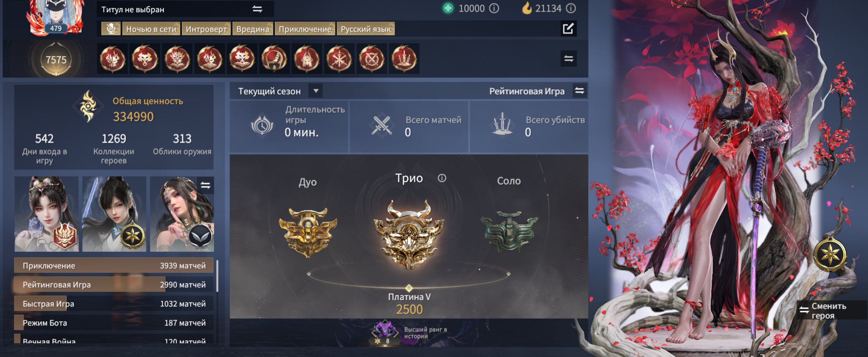Click the info icon next to 21134
The height and width of the screenshot is (357, 868).
point(571,8)
